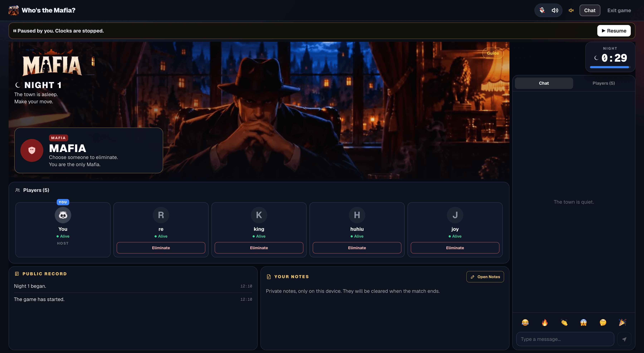Click the Chat button in header
The width and height of the screenshot is (644, 353).
pyautogui.click(x=589, y=10)
